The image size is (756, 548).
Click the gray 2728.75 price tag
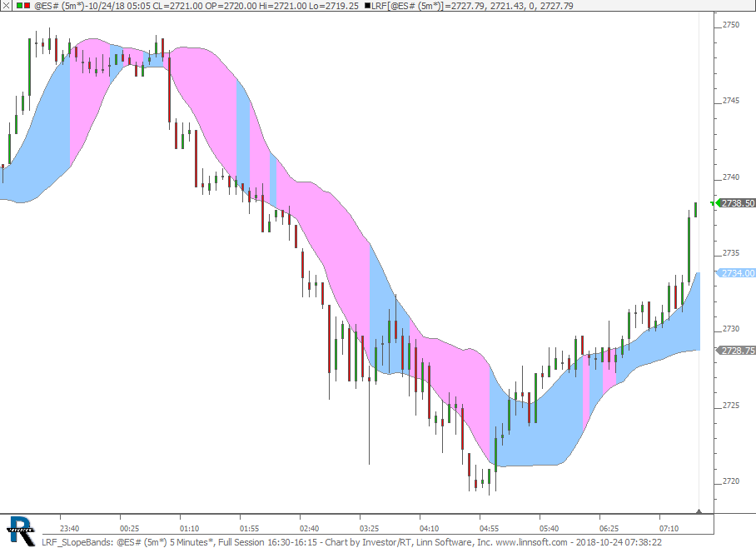pos(738,351)
